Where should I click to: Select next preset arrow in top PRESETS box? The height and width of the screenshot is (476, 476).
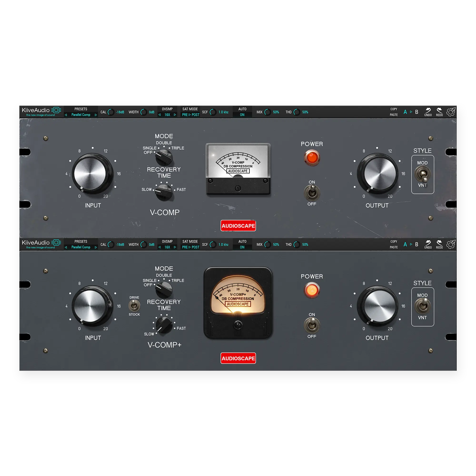coord(96,115)
